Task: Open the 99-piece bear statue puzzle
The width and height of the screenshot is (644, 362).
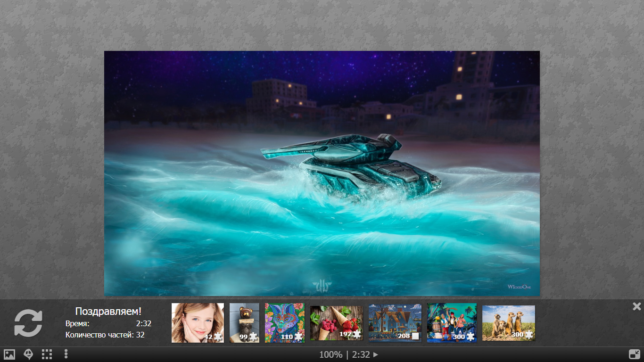Action: pos(244,322)
